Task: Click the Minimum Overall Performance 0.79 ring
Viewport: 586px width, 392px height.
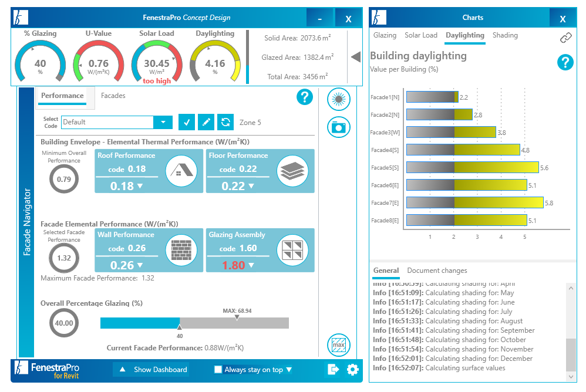Action: click(x=64, y=179)
